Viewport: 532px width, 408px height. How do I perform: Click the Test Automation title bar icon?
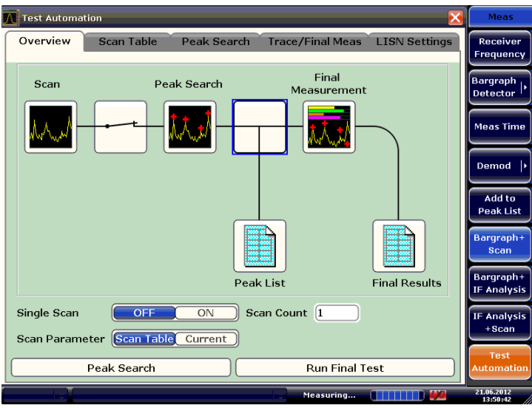point(10,18)
